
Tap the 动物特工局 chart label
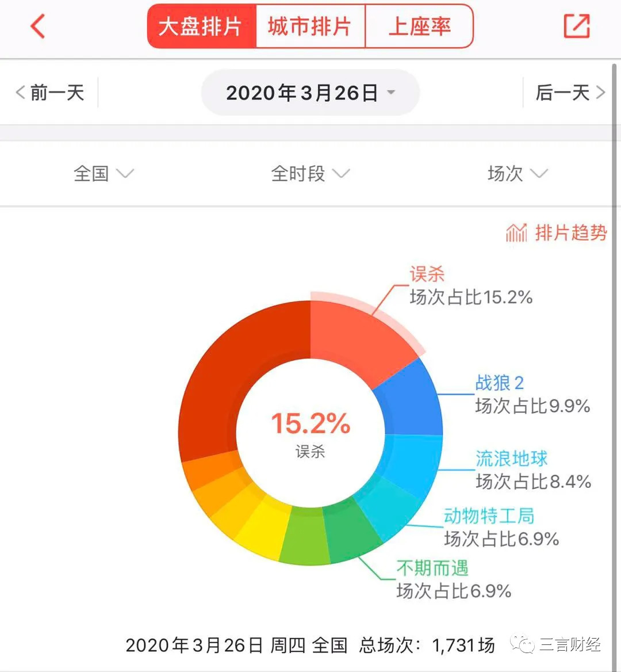(x=489, y=516)
